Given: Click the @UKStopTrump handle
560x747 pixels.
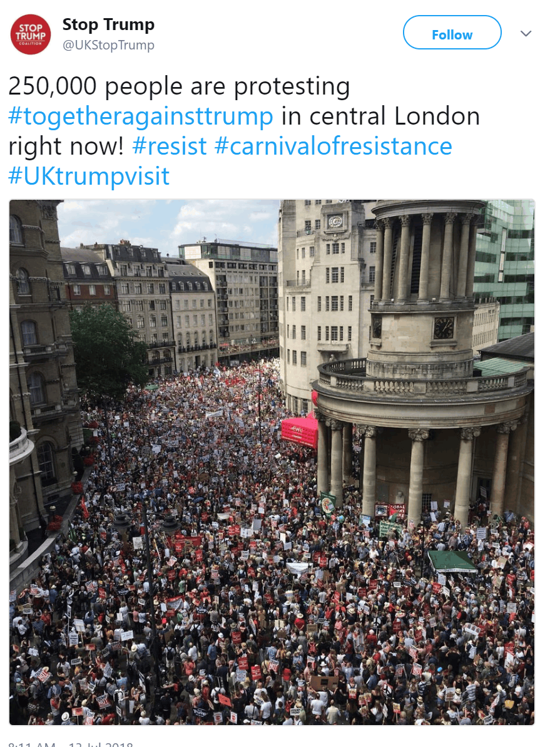Looking at the screenshot, I should [x=108, y=45].
